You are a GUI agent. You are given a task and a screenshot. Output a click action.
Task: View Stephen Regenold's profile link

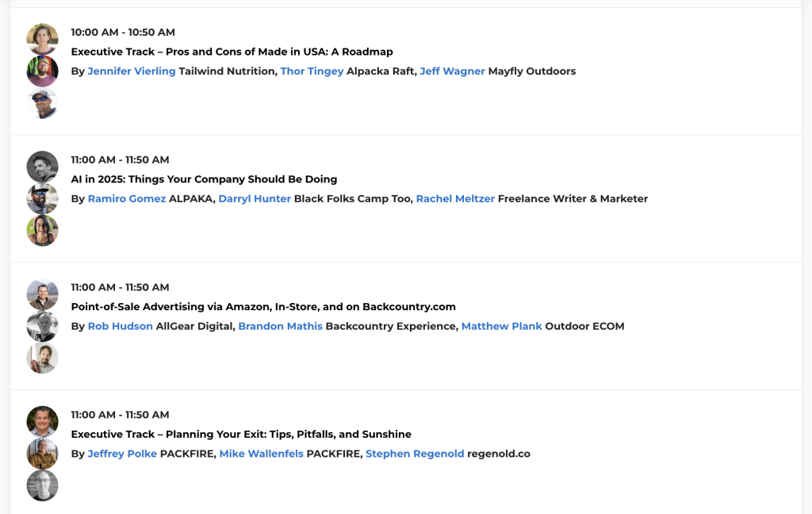415,455
